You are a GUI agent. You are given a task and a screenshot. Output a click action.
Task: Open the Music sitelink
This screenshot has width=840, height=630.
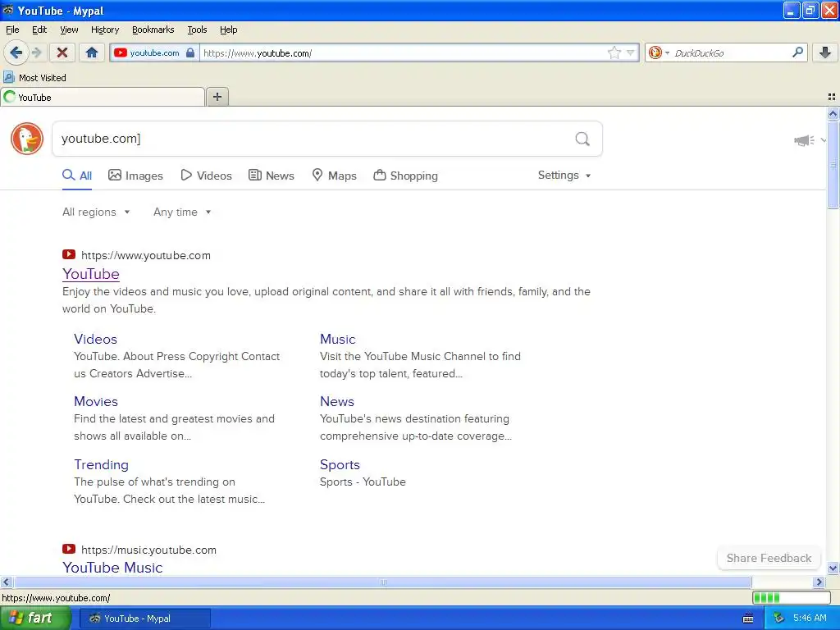pos(337,339)
